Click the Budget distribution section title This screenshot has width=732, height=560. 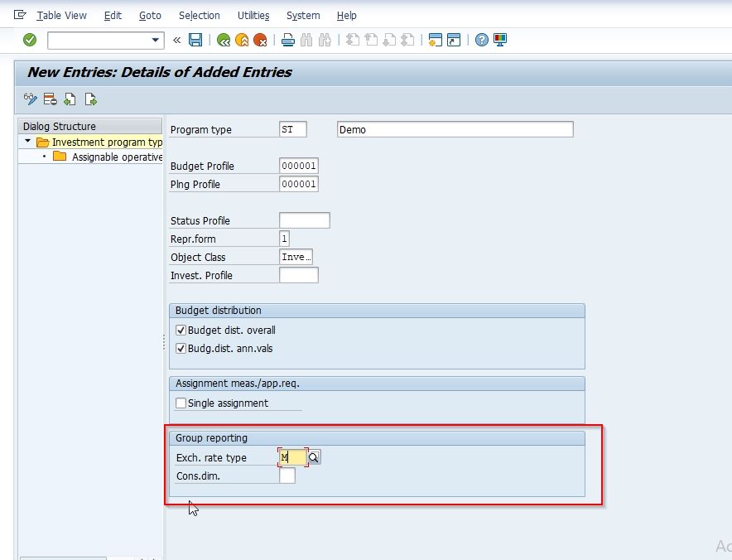(x=218, y=311)
